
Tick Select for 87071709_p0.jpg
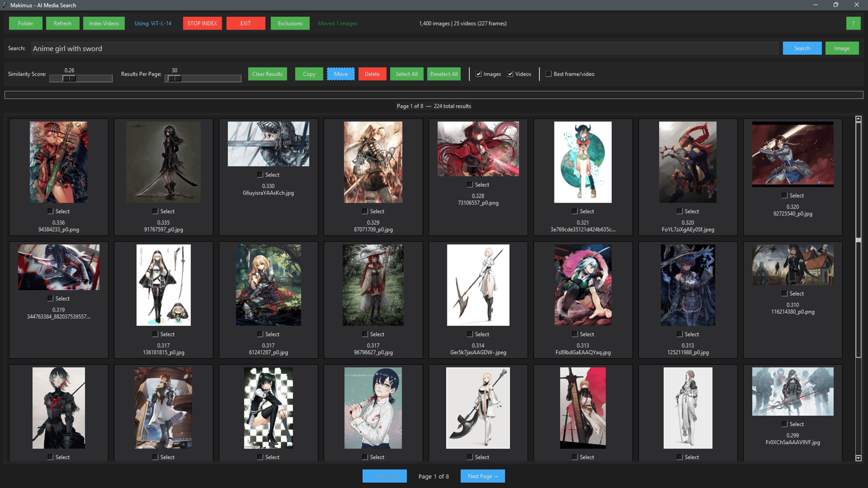click(365, 211)
